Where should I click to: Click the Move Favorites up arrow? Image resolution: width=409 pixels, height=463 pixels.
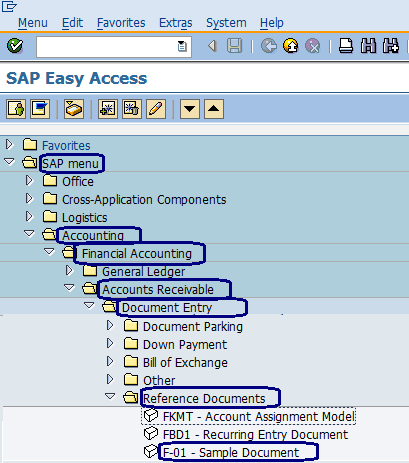tap(214, 109)
